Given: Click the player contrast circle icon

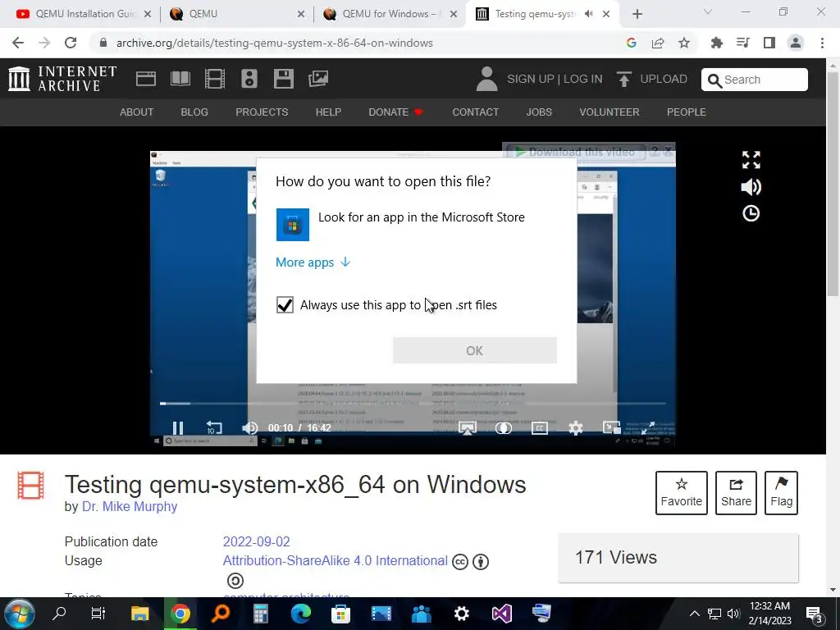Looking at the screenshot, I should [x=503, y=427].
